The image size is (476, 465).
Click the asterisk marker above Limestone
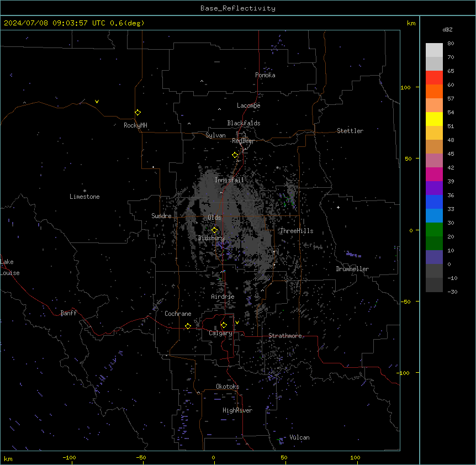pyautogui.click(x=84, y=191)
